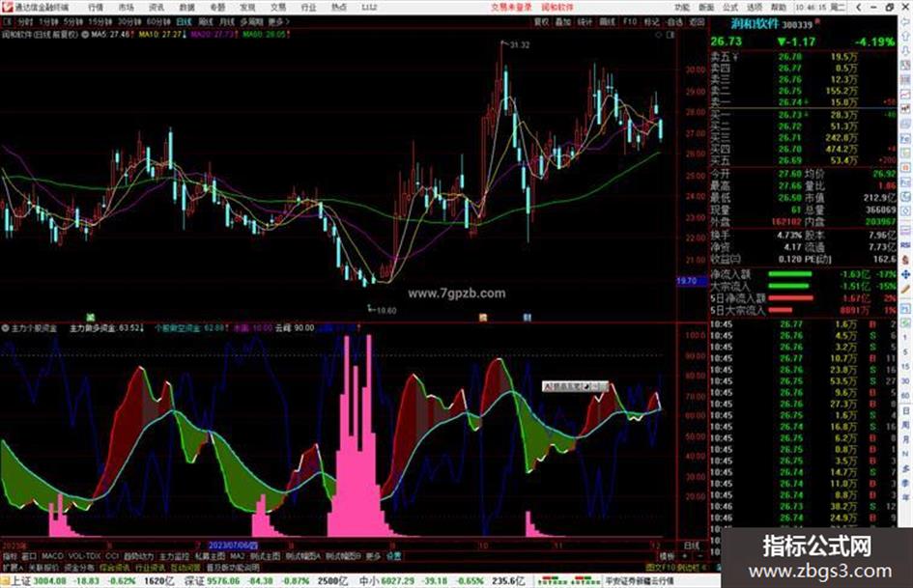Click the 净流入额 green flow bar
This screenshot has width=913, height=588.
coord(789,273)
